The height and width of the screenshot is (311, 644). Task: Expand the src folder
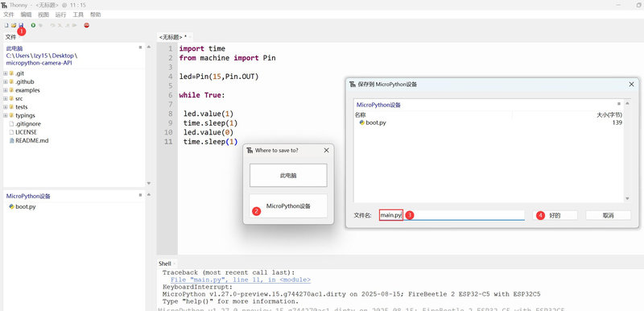pyautogui.click(x=6, y=98)
